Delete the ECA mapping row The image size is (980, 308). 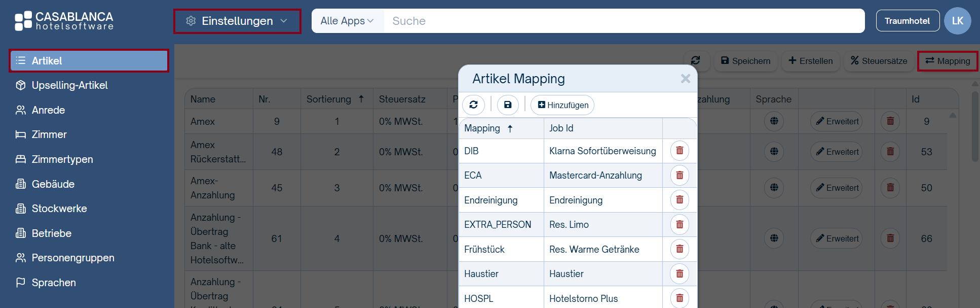click(680, 176)
